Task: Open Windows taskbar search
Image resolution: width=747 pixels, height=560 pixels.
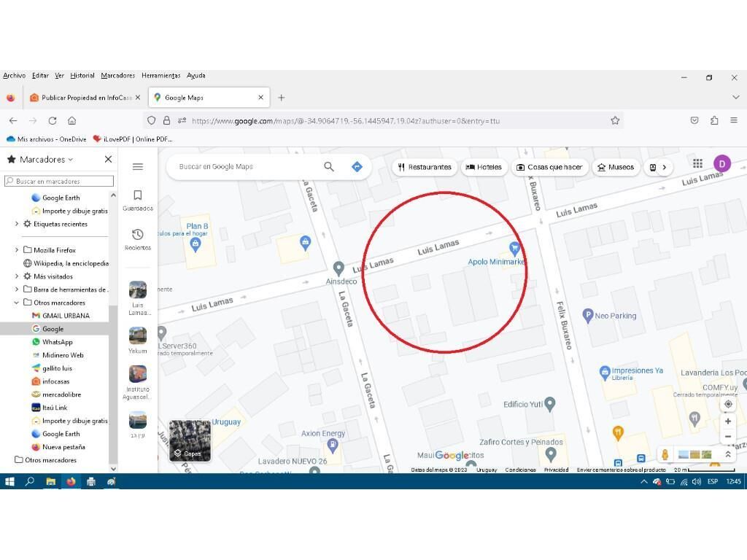Action: pos(29,481)
